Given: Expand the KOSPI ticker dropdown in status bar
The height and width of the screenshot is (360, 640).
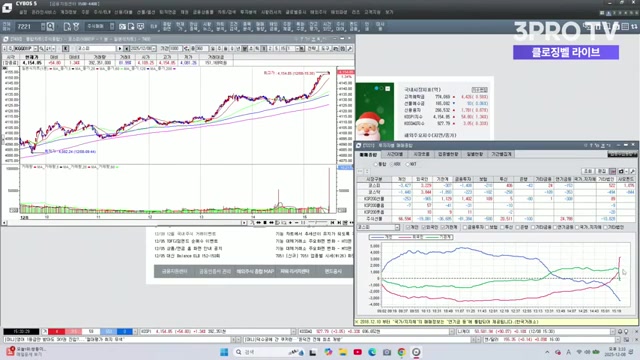Looking at the screenshot, I should pos(293,332).
